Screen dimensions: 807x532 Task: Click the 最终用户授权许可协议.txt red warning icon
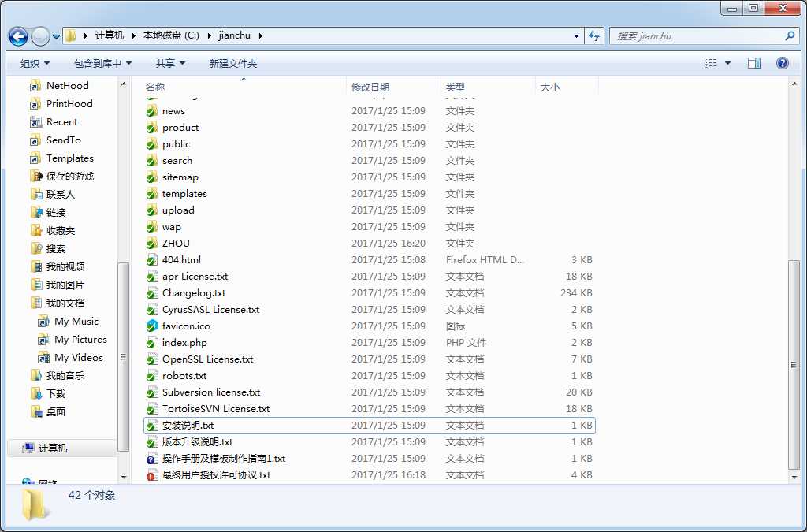click(x=151, y=475)
